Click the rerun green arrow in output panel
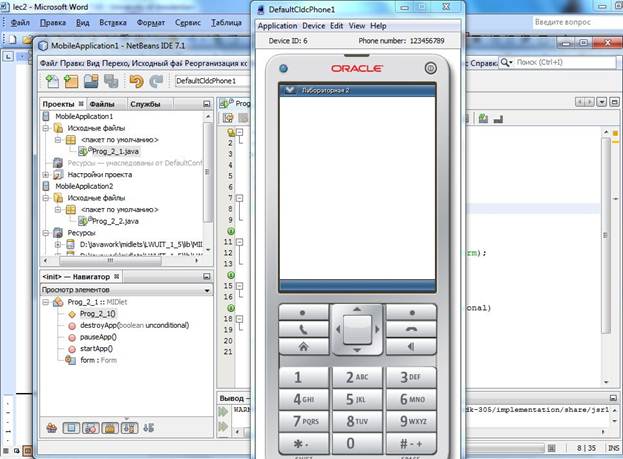This screenshot has width=623, height=459. pos(223,412)
